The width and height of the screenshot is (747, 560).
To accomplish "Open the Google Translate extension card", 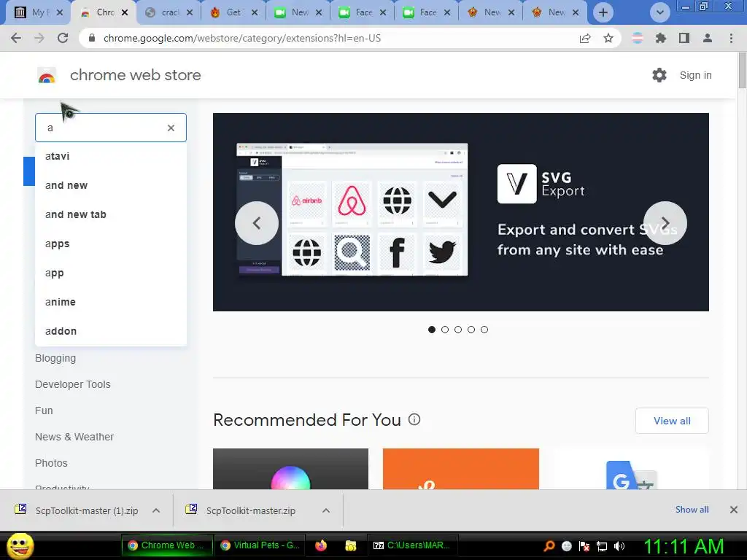I will (631, 469).
